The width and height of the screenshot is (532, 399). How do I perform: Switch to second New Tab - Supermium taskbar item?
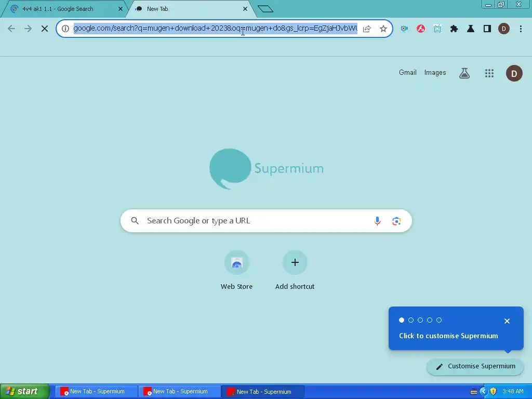click(x=179, y=392)
